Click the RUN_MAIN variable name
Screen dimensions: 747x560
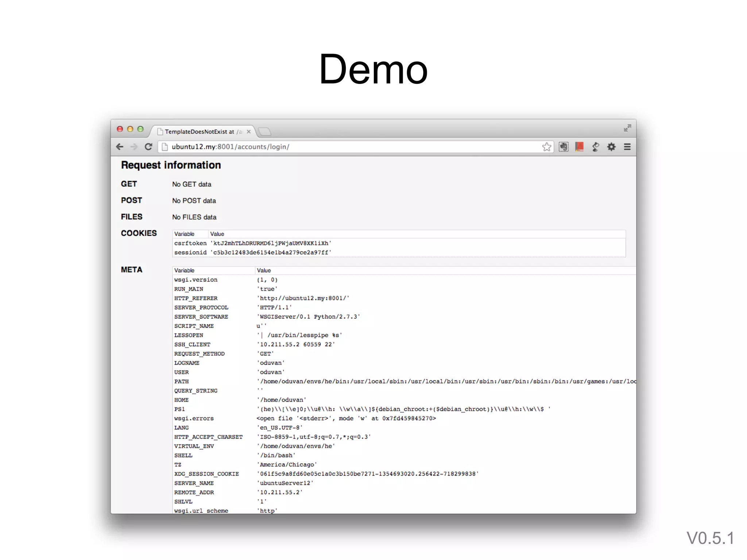click(189, 289)
